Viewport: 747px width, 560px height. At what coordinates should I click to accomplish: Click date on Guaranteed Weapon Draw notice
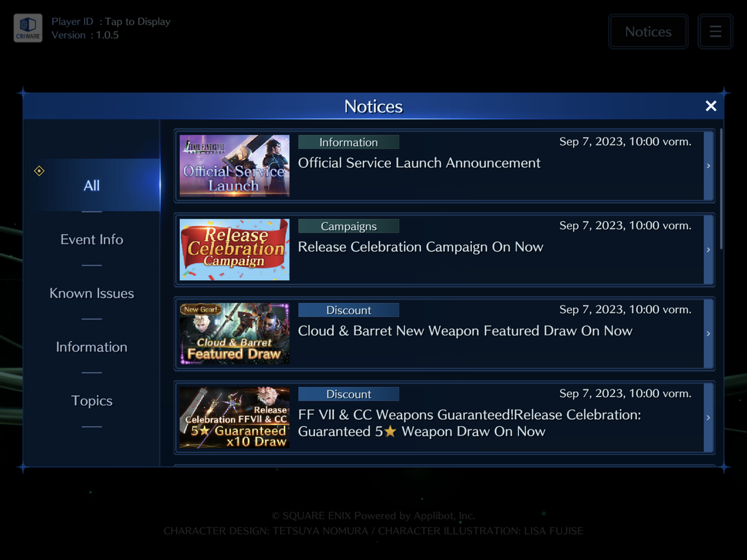[x=625, y=394]
